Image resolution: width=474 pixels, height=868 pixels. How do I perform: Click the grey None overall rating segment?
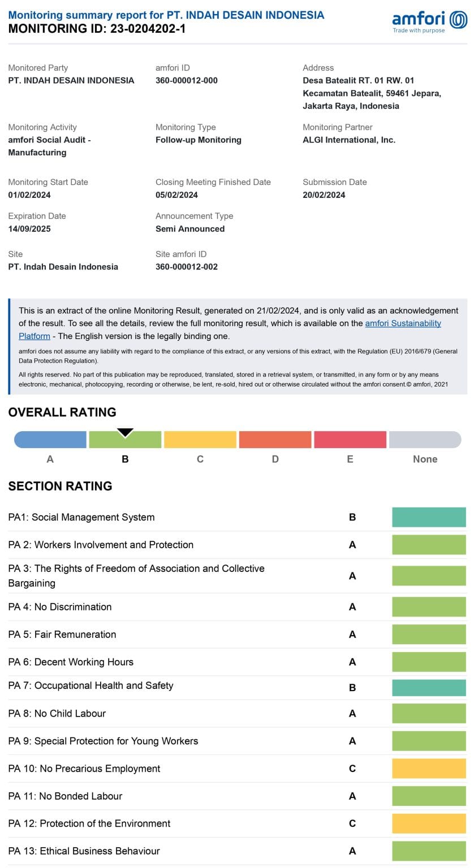tap(425, 440)
